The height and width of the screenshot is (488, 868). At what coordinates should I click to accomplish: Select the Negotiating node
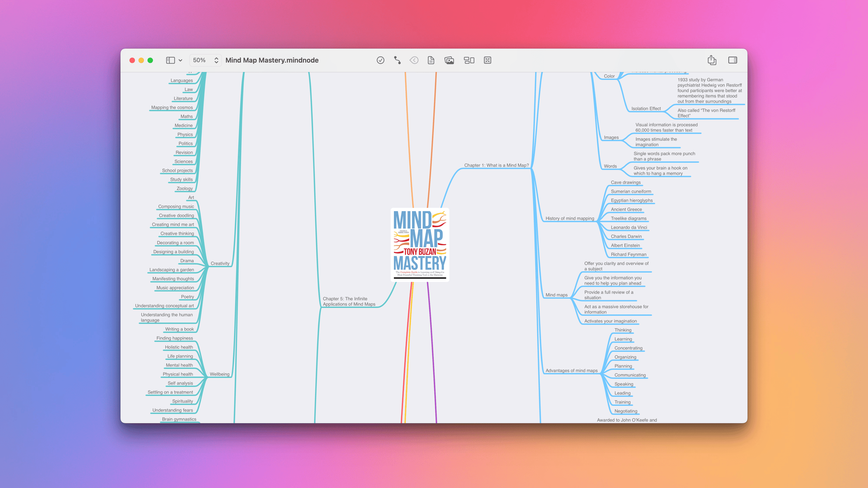pyautogui.click(x=626, y=411)
